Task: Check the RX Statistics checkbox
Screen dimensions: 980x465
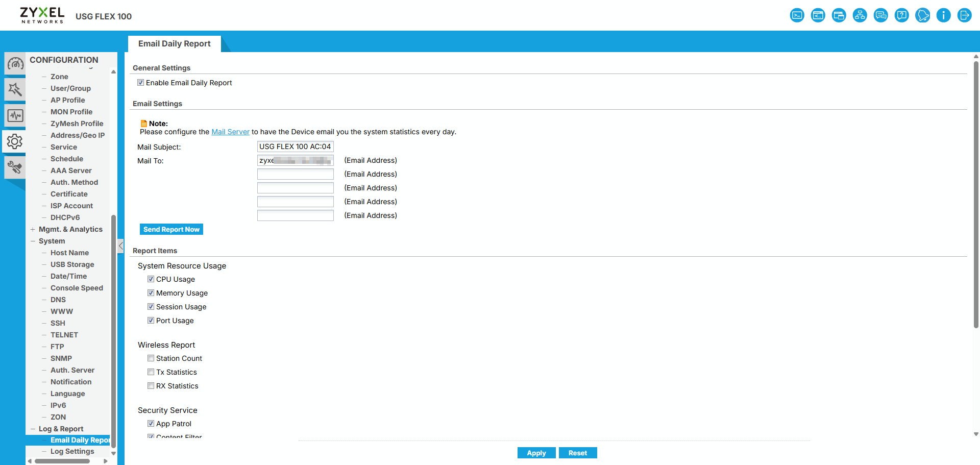Action: pyautogui.click(x=151, y=386)
